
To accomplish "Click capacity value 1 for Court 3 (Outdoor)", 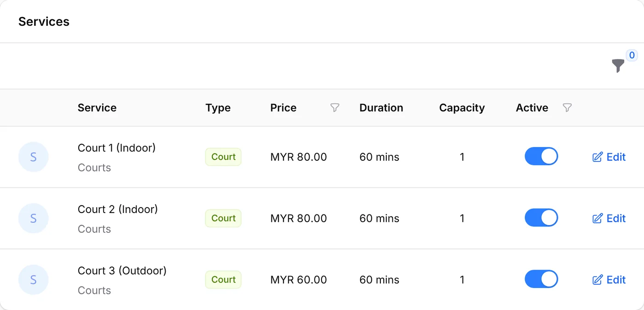I will (x=462, y=280).
